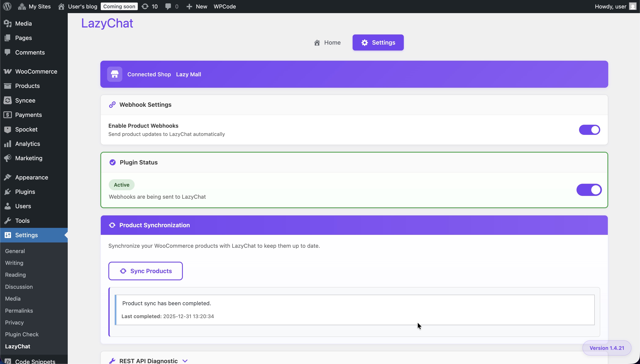Image resolution: width=640 pixels, height=364 pixels.
Task: Open the My Sites admin menu
Action: (x=34, y=6)
